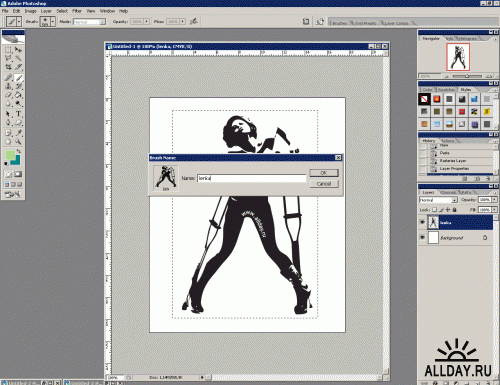Toggle lock transparent pixels
Screen dimensions: 500x385
coord(434,210)
